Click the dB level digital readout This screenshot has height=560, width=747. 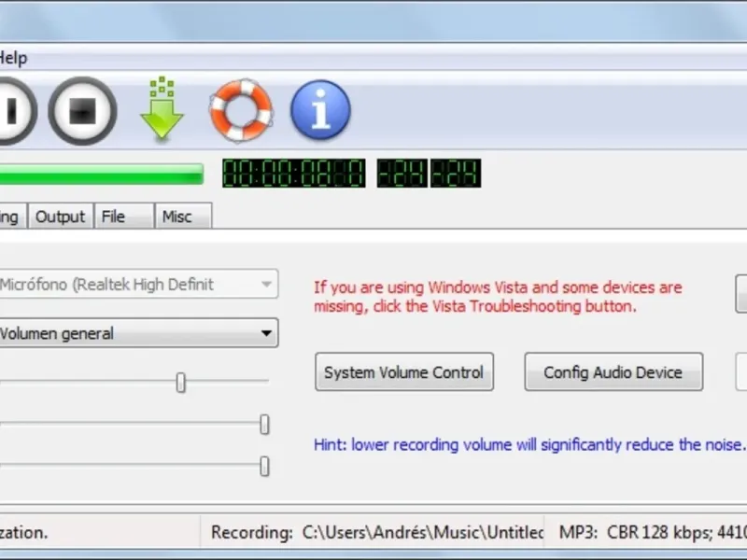pos(429,173)
